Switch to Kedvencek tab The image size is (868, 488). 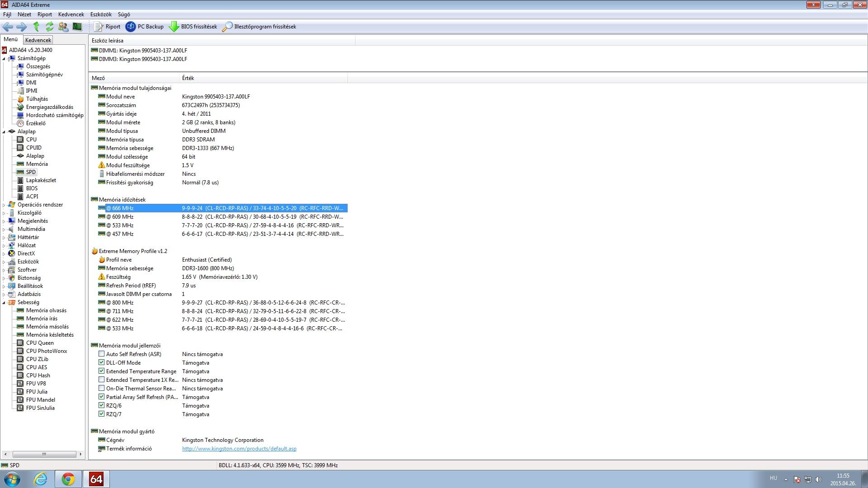[x=38, y=40]
